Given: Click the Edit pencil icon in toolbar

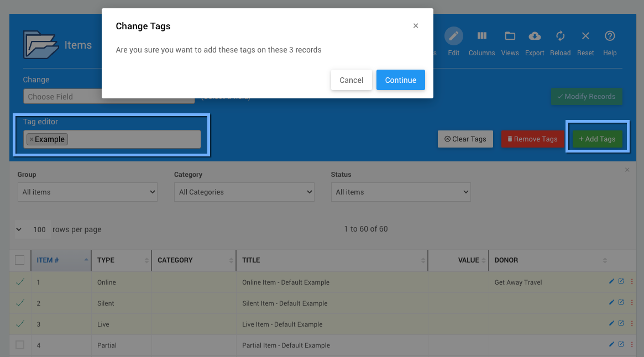Looking at the screenshot, I should [x=454, y=36].
